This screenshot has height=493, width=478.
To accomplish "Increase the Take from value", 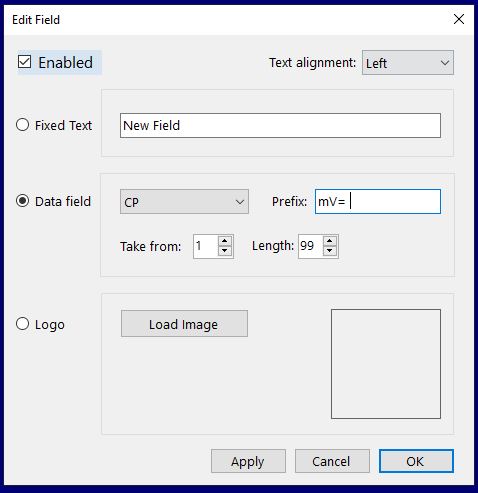I will tap(225, 241).
